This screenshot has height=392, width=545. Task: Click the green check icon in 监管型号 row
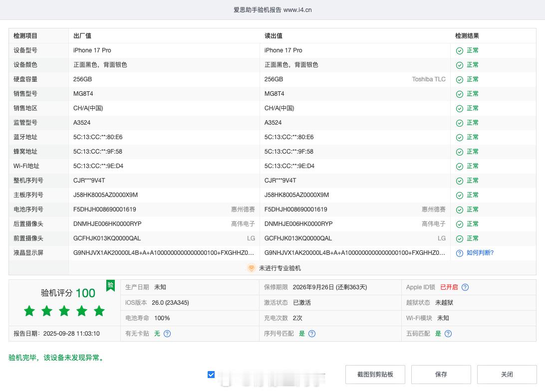click(x=460, y=123)
